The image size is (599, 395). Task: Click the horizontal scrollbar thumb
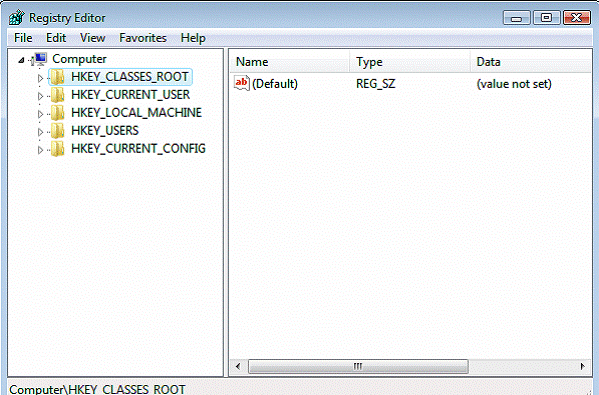coord(358,366)
